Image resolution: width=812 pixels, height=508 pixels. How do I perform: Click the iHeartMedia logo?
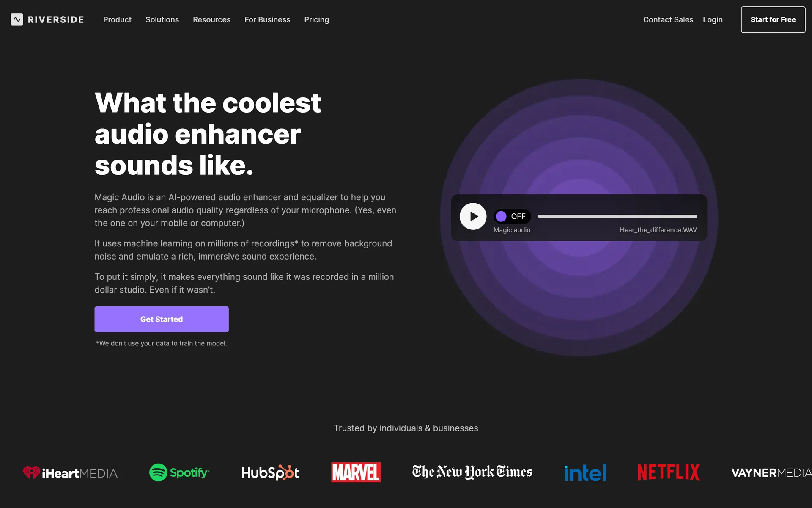tap(70, 472)
